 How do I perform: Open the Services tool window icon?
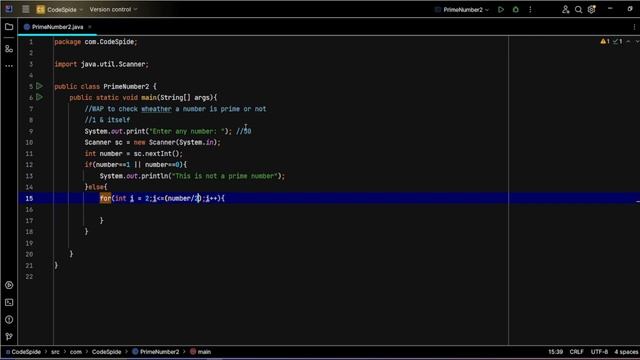pyautogui.click(x=9, y=285)
